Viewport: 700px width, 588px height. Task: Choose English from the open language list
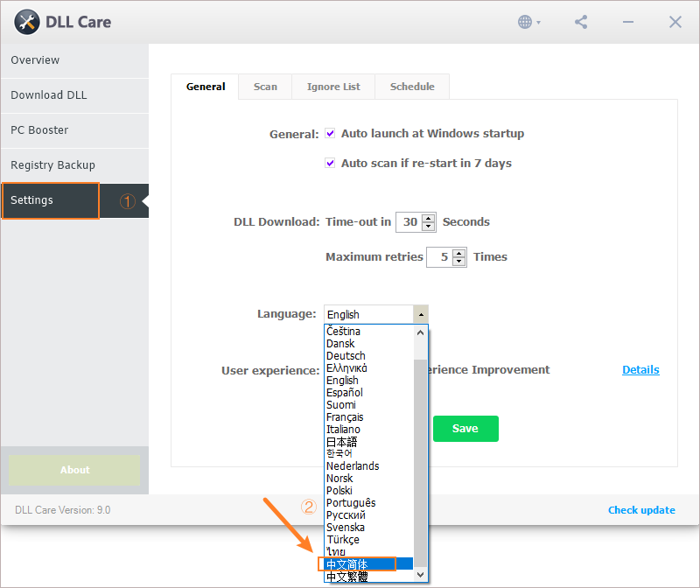coord(368,381)
